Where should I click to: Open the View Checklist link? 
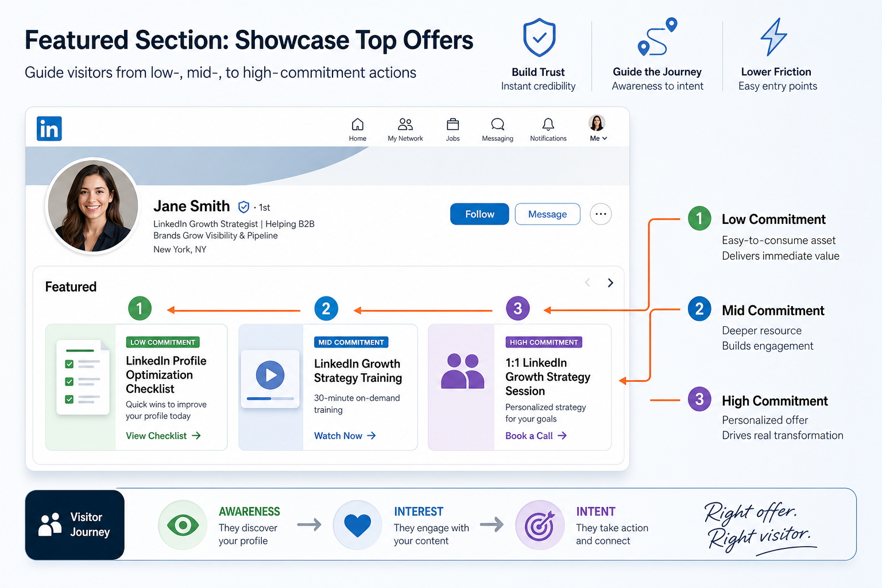(163, 436)
